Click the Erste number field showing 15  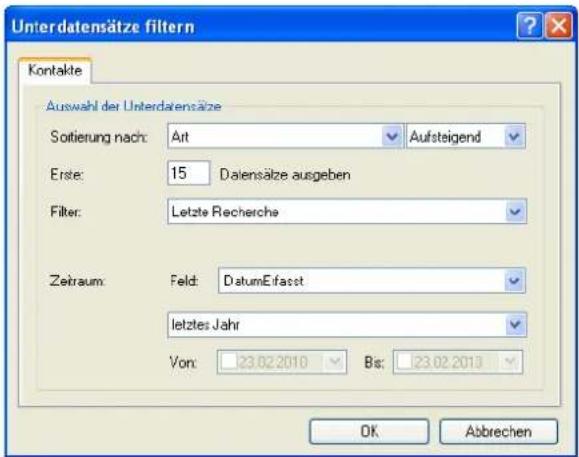(189, 173)
